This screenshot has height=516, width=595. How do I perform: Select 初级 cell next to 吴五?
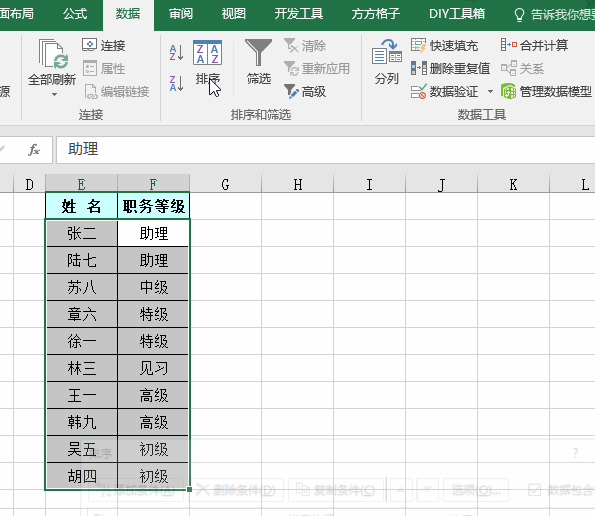pyautogui.click(x=153, y=449)
